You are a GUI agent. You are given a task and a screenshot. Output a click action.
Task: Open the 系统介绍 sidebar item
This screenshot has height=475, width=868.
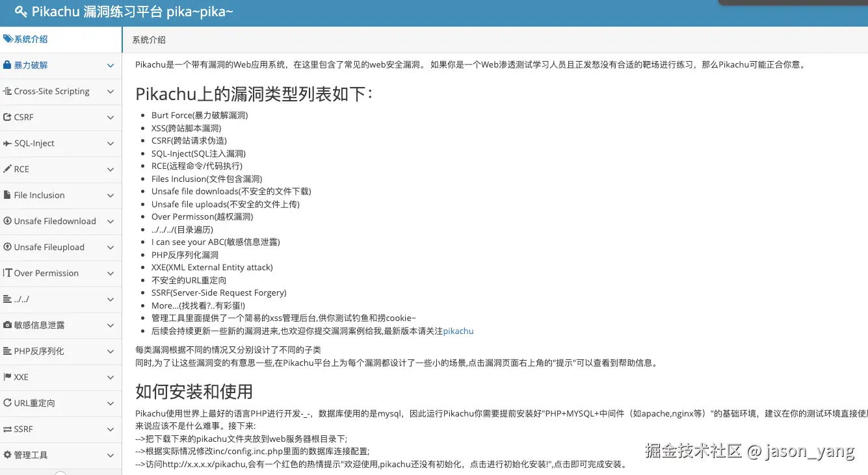[x=60, y=39]
